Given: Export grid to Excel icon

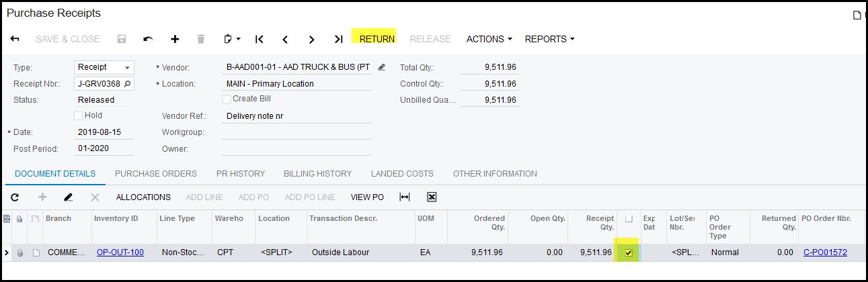Looking at the screenshot, I should [x=432, y=197].
